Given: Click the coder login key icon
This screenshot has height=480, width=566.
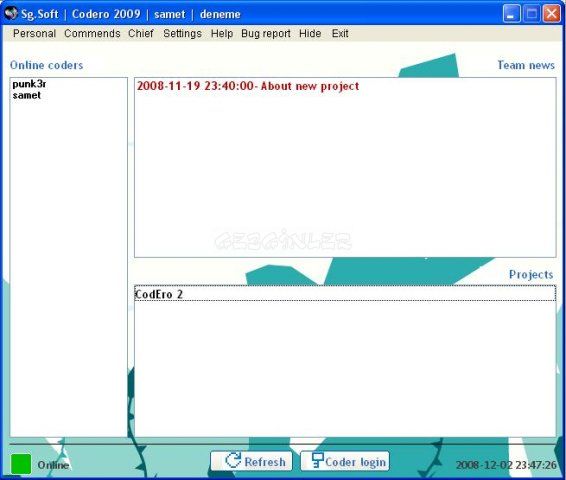Looking at the screenshot, I should [x=317, y=461].
